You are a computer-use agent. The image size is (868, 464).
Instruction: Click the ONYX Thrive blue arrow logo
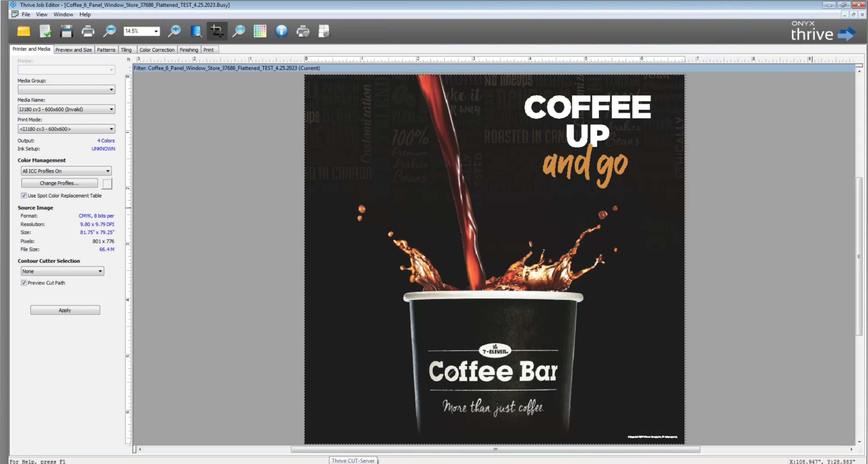[x=847, y=34]
